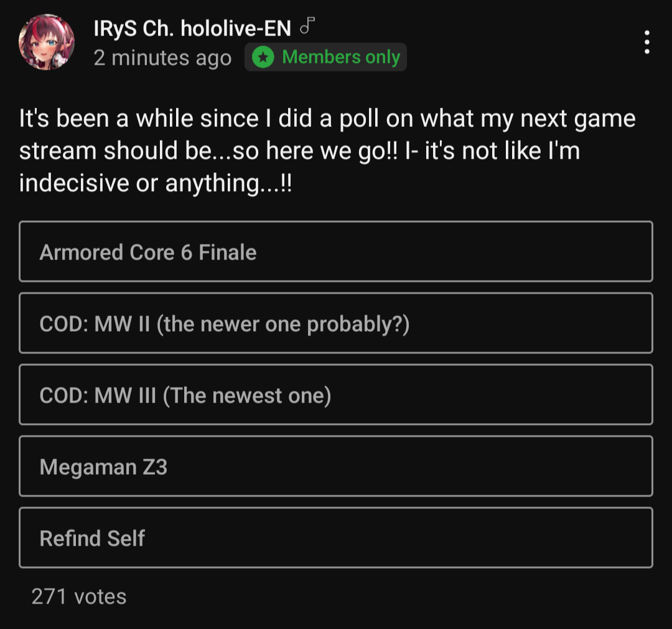
Task: Click 'Z3' in the Megaman poll option
Action: pyautogui.click(x=155, y=467)
